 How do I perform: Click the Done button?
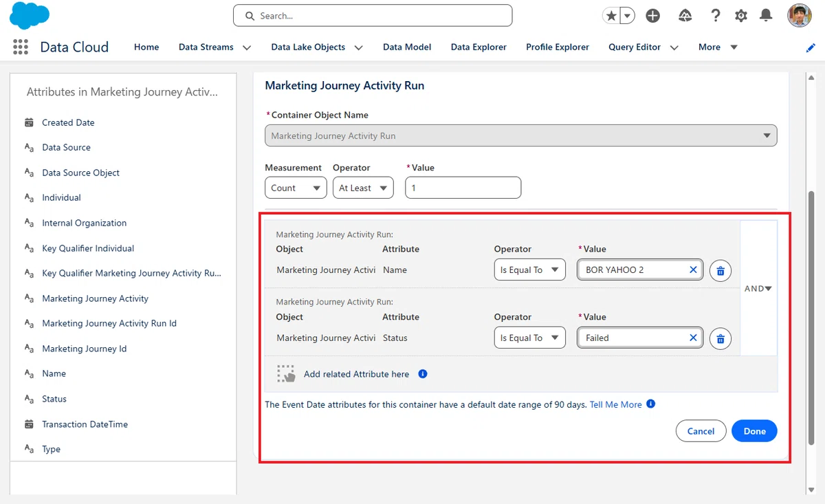coord(754,431)
